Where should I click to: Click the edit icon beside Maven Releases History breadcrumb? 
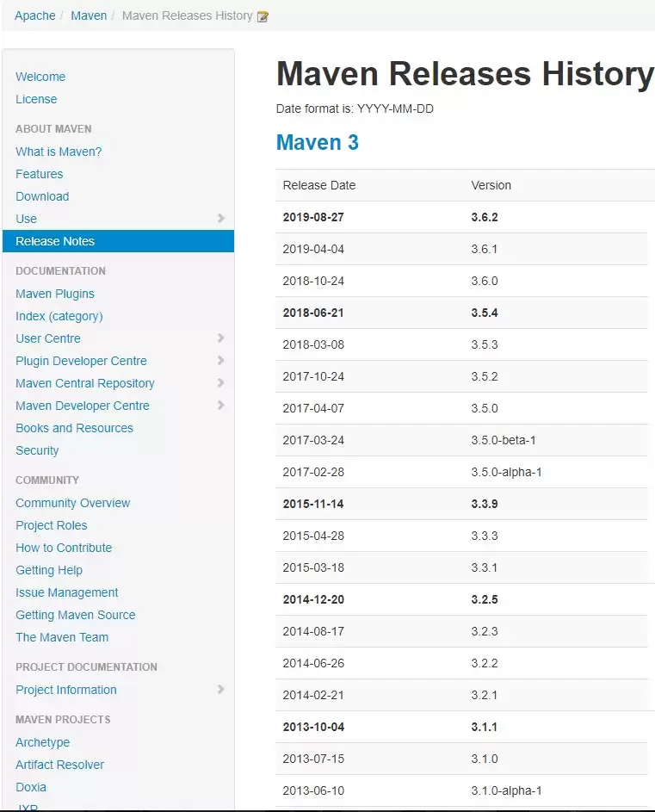(263, 16)
